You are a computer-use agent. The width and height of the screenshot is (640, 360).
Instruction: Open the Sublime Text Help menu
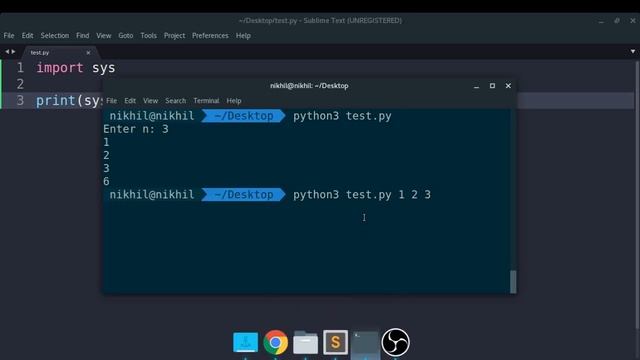click(x=243, y=36)
